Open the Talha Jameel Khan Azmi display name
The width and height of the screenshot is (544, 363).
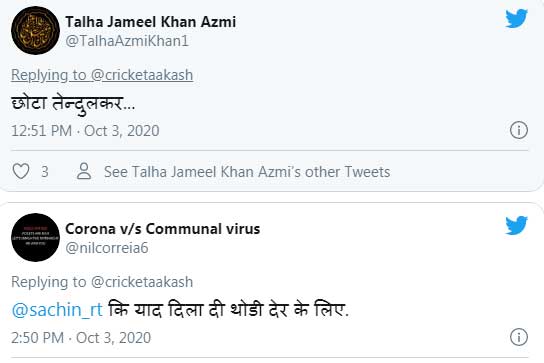click(151, 22)
